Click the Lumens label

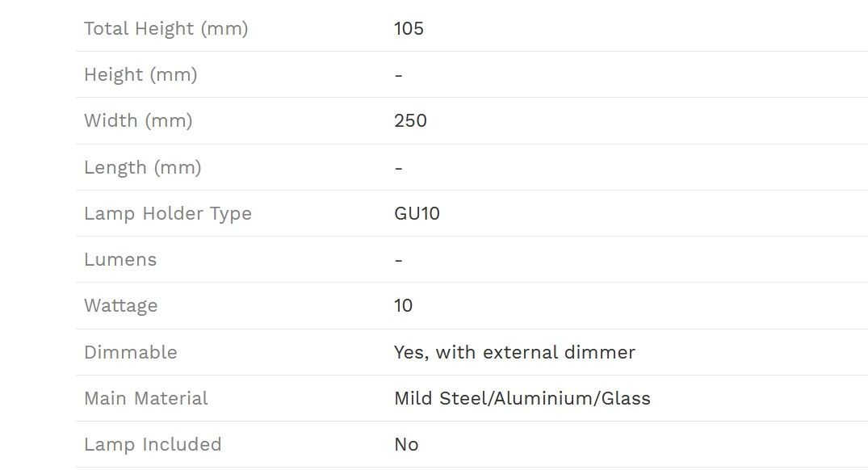click(x=120, y=260)
